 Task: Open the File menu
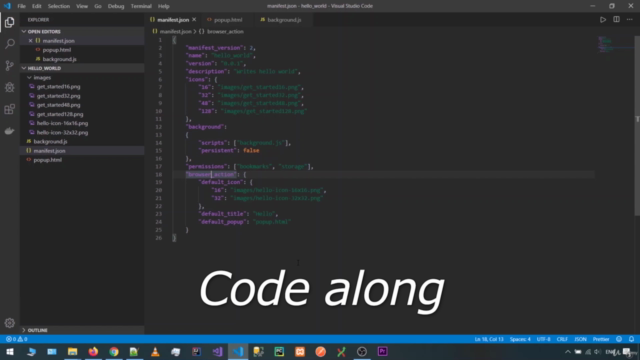21,6
